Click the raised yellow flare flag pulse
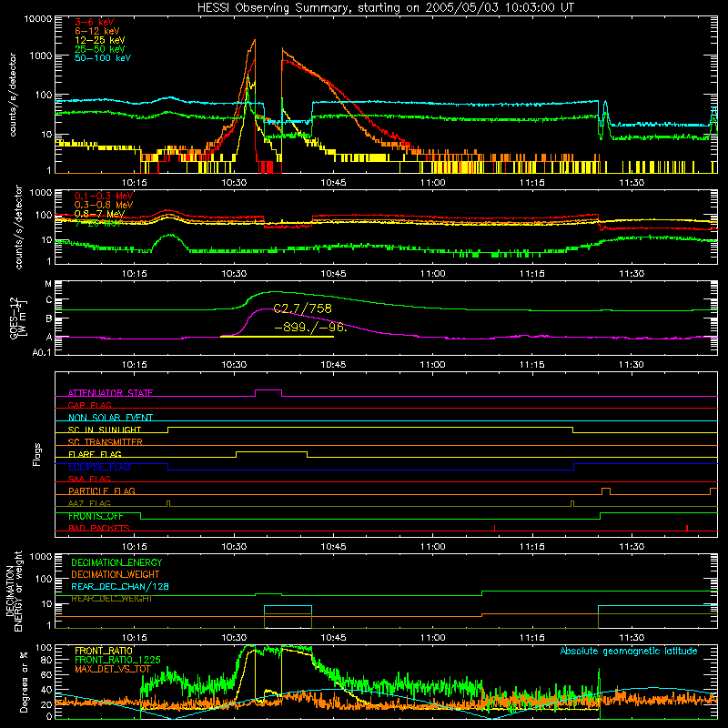 [271, 452]
